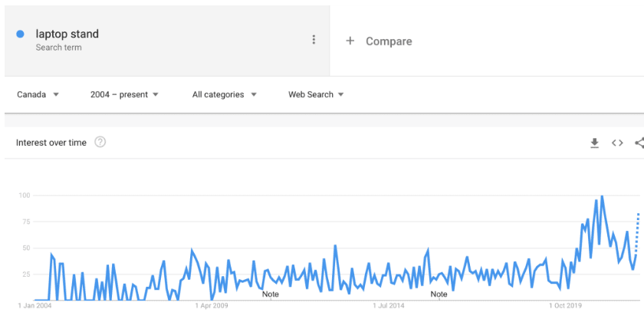Expand the All categories dropdown

224,94
